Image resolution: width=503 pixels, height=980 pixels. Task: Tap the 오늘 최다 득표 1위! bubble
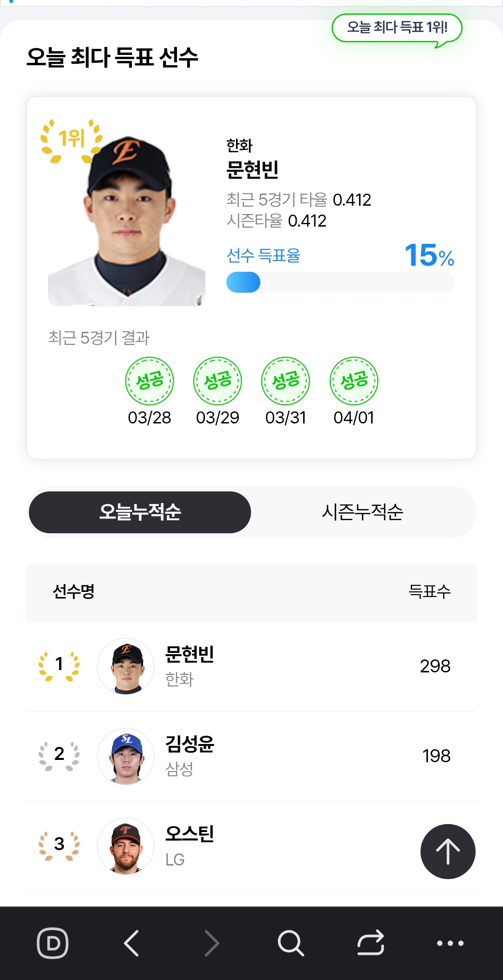[x=397, y=27]
